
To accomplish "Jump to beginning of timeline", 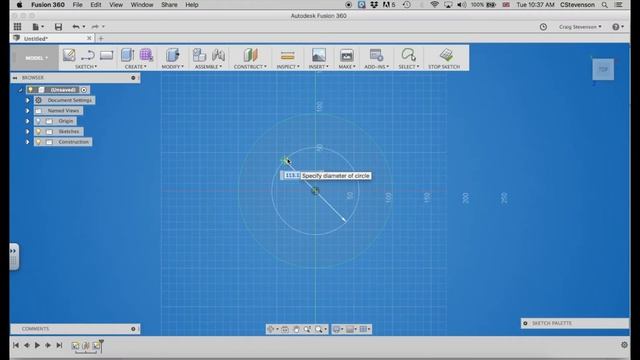I will pyautogui.click(x=16, y=345).
